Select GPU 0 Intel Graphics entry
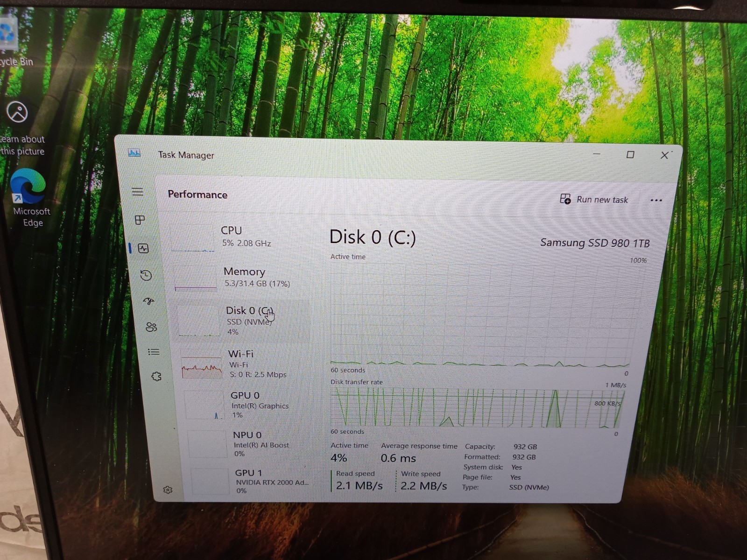Image resolution: width=747 pixels, height=560 pixels. [247, 405]
